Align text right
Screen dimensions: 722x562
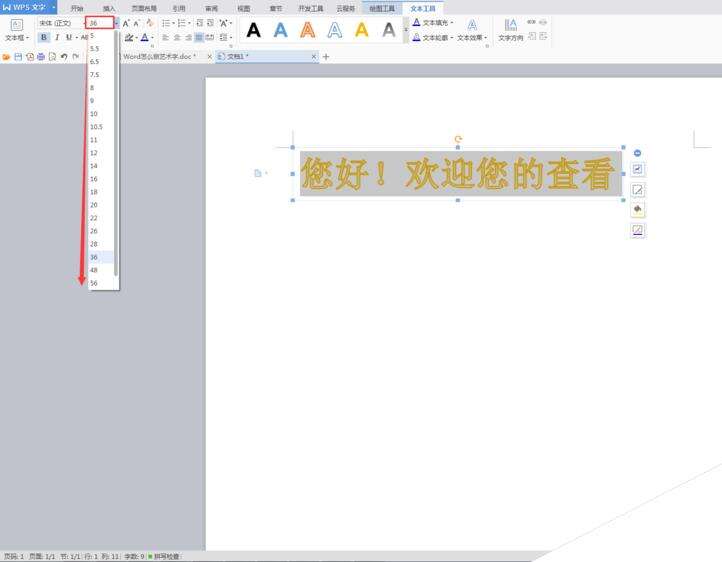[x=188, y=38]
